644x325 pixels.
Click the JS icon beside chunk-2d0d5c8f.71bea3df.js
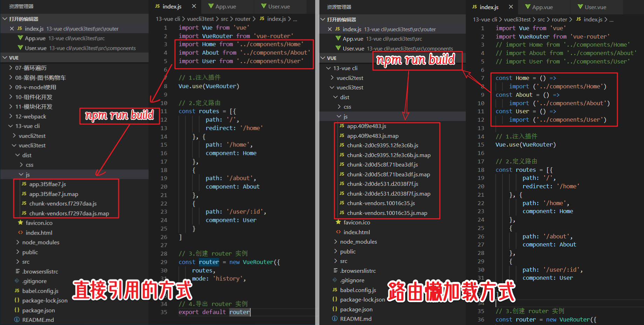342,164
